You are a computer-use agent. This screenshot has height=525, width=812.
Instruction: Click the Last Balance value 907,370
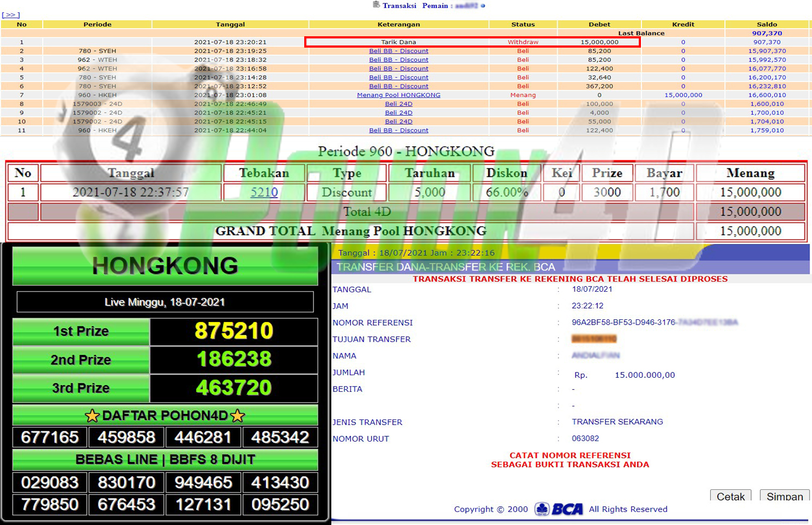click(x=767, y=33)
